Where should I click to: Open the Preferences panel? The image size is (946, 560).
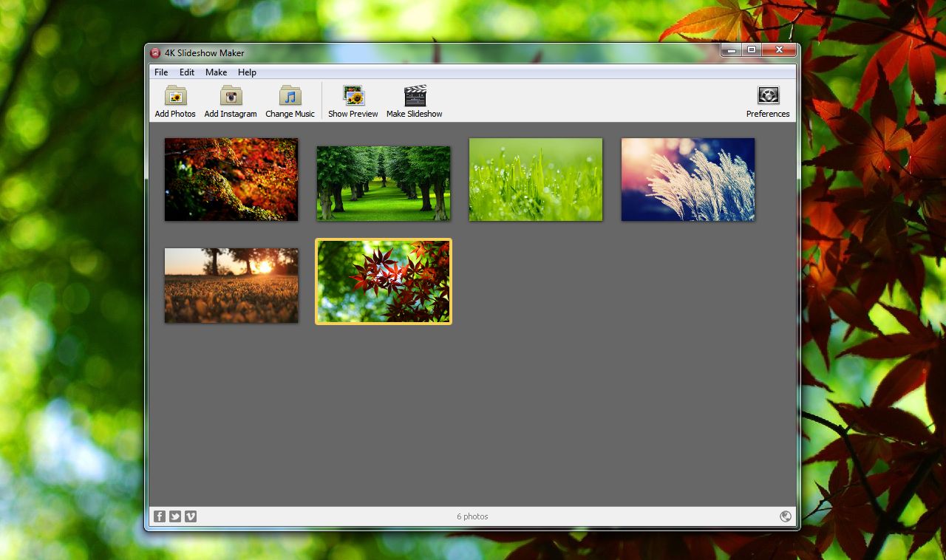(767, 100)
